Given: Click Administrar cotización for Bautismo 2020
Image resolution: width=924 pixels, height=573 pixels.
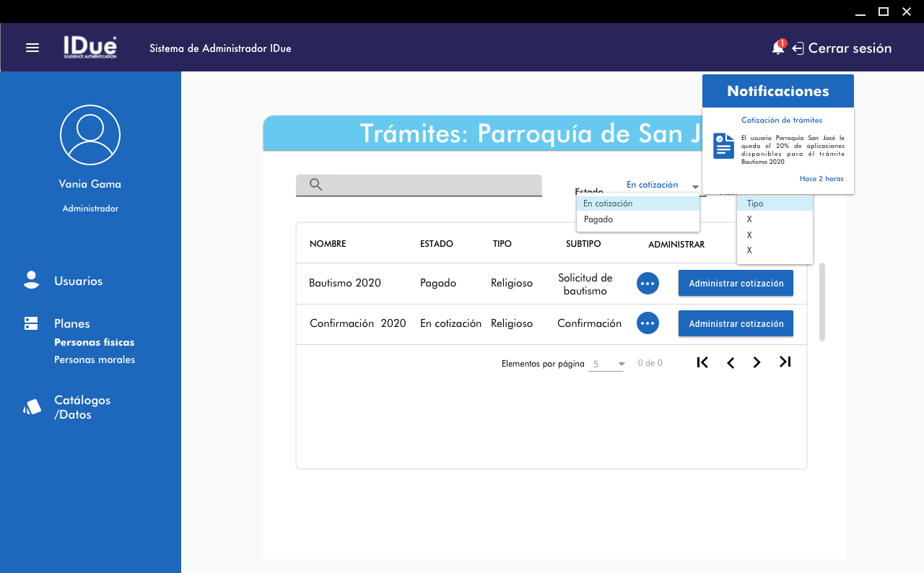Looking at the screenshot, I should (736, 284).
